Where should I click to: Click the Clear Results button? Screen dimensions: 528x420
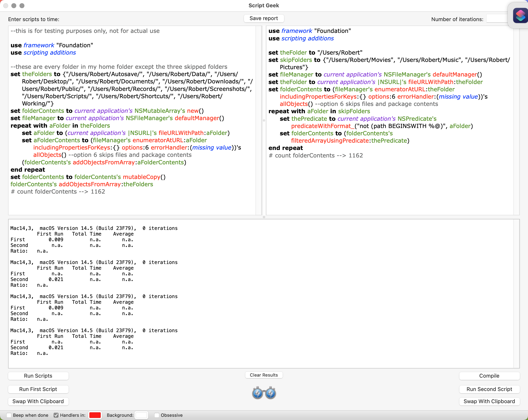pos(264,375)
